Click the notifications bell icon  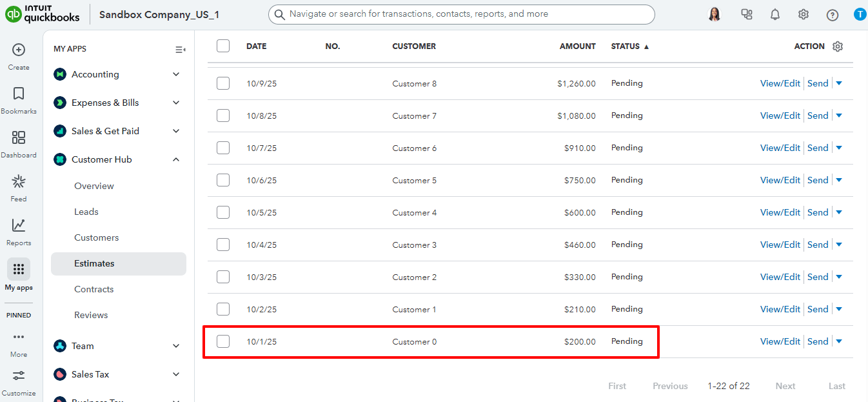775,14
